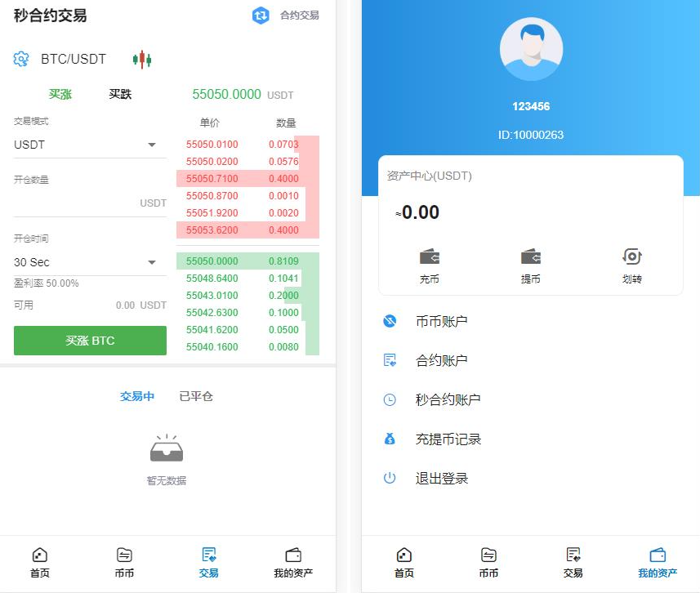Screen dimensions: 700x593
Task: Click the 合约账户 document icon
Action: point(390,360)
